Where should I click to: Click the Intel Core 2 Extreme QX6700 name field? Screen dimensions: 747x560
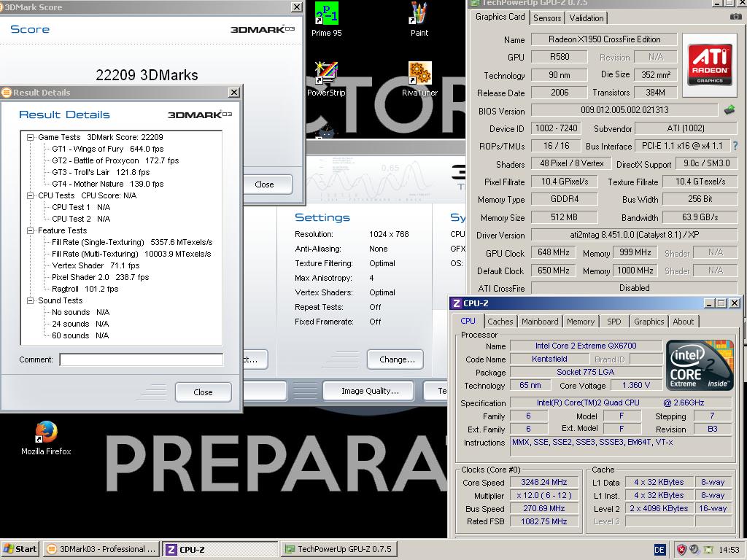(x=586, y=346)
